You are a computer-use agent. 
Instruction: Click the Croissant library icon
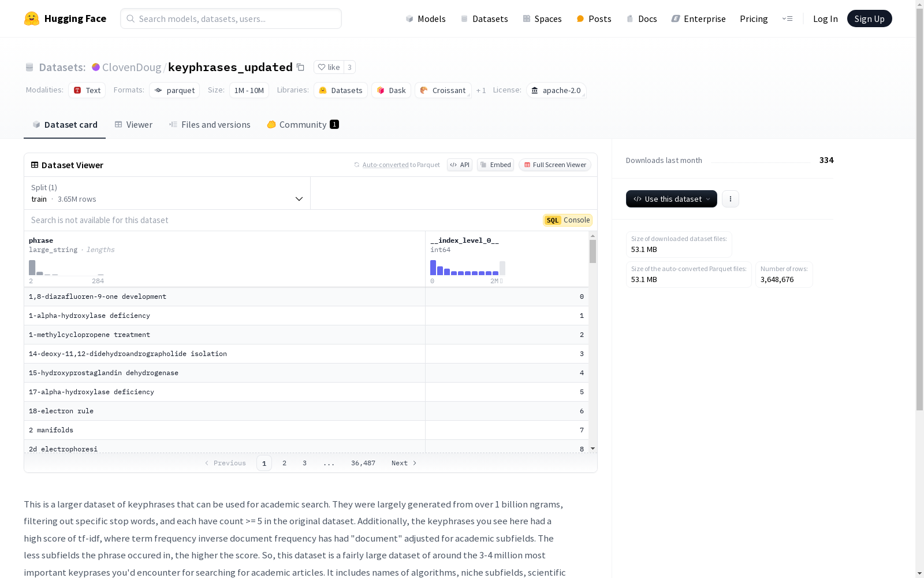tap(424, 90)
